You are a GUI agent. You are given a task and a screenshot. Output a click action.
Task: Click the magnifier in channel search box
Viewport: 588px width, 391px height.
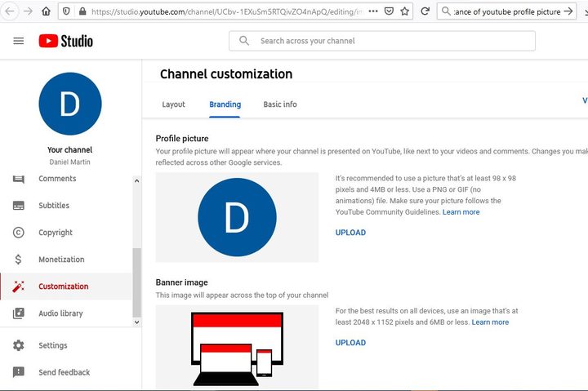point(243,41)
